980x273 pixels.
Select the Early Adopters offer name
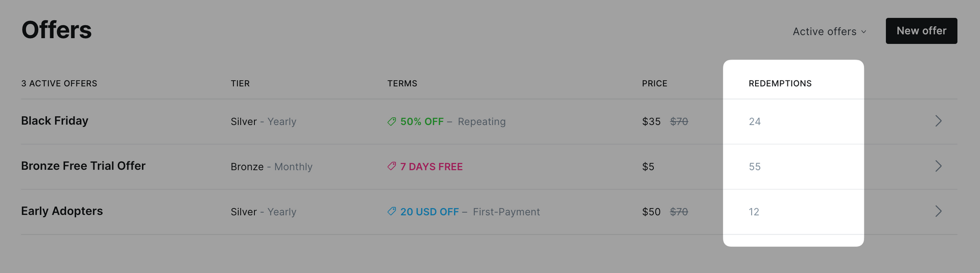[62, 211]
